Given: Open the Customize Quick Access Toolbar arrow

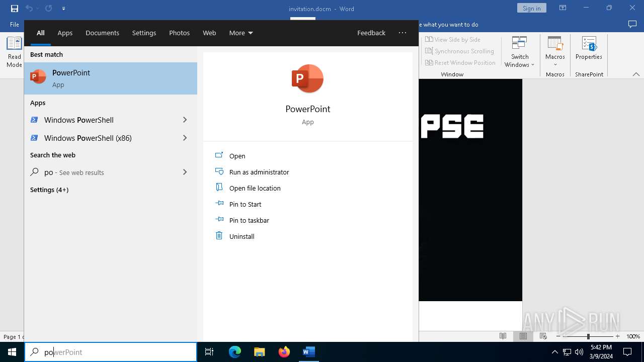Looking at the screenshot, I should (x=63, y=9).
